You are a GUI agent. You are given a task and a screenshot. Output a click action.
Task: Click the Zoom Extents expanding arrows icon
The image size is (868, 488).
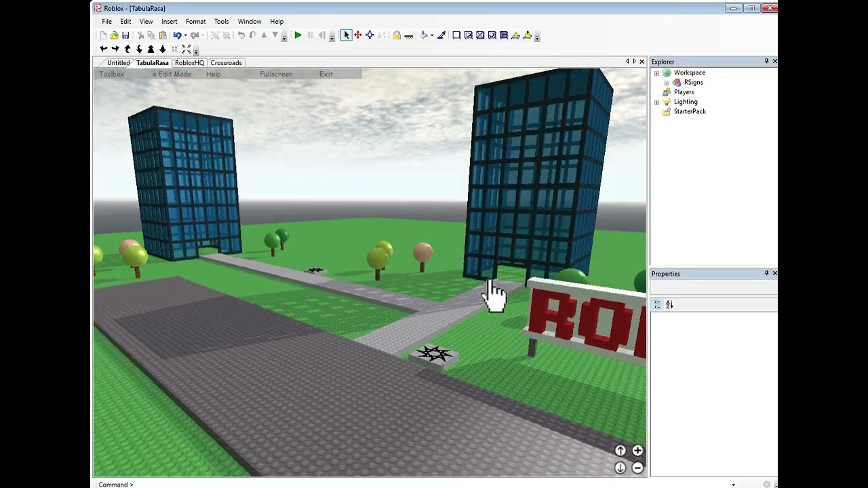click(186, 49)
